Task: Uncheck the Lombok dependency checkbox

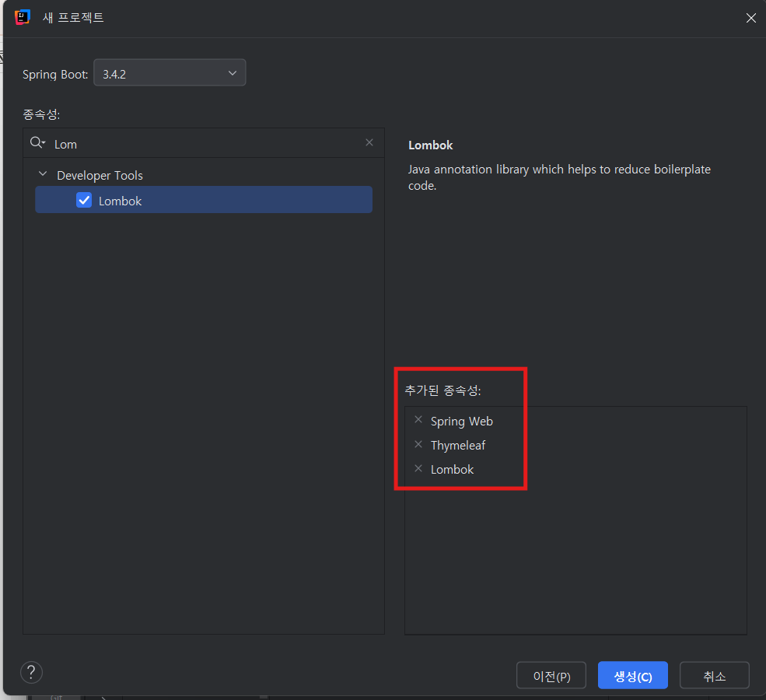Action: (84, 201)
